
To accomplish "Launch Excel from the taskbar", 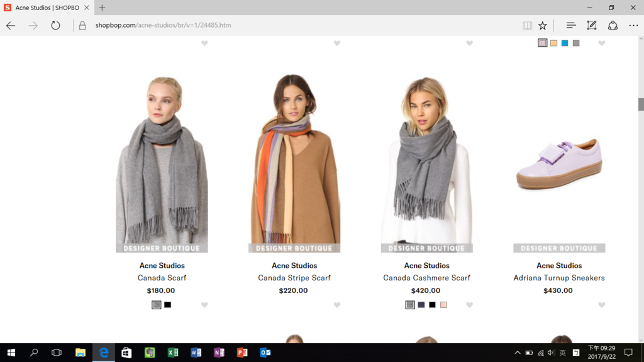I will click(x=173, y=353).
